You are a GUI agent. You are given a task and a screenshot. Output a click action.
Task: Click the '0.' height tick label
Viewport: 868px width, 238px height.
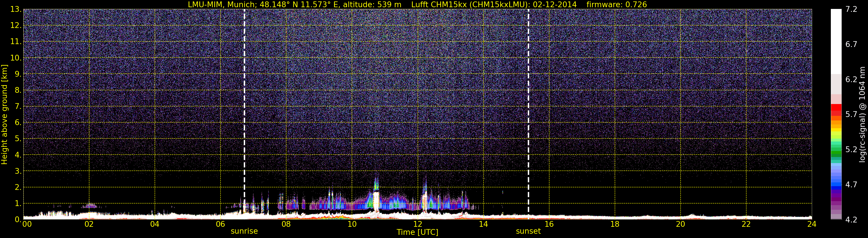[18, 219]
